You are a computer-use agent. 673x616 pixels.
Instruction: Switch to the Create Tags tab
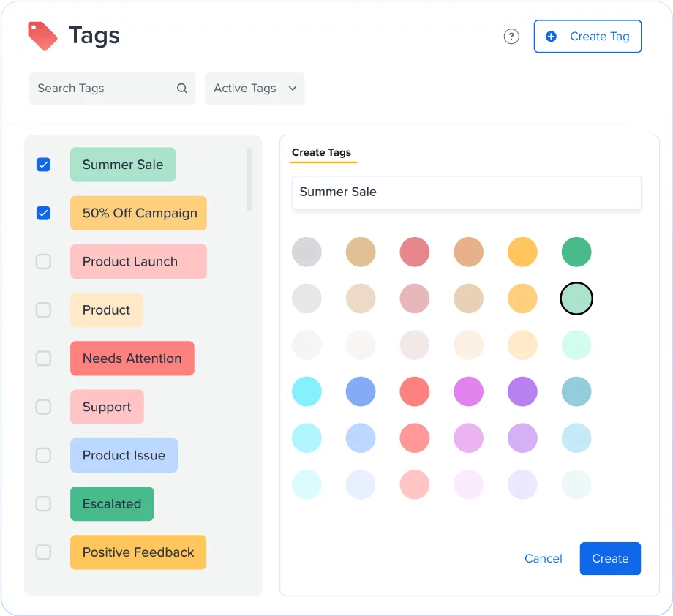pyautogui.click(x=323, y=152)
